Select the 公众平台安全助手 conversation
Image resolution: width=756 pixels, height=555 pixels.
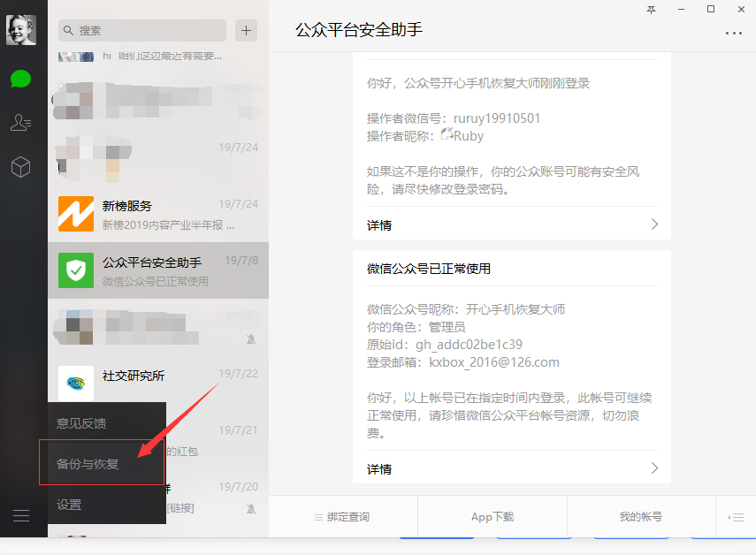tap(158, 270)
